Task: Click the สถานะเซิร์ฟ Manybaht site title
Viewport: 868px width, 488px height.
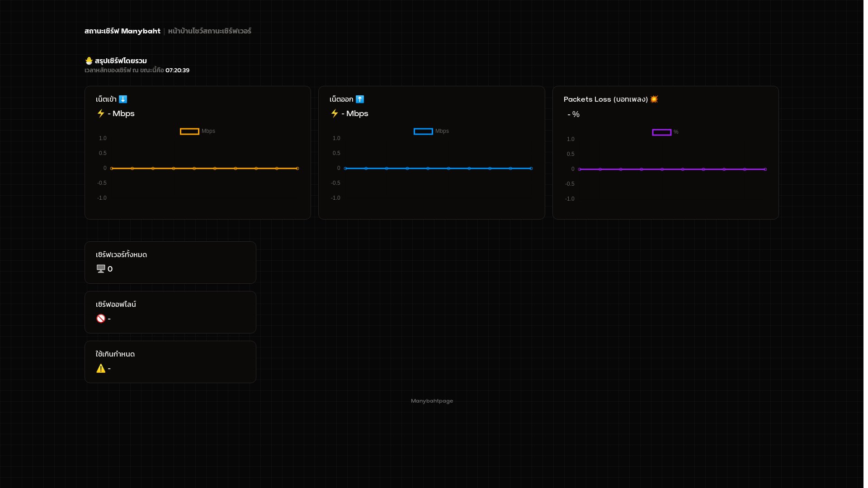Action: pyautogui.click(x=123, y=31)
